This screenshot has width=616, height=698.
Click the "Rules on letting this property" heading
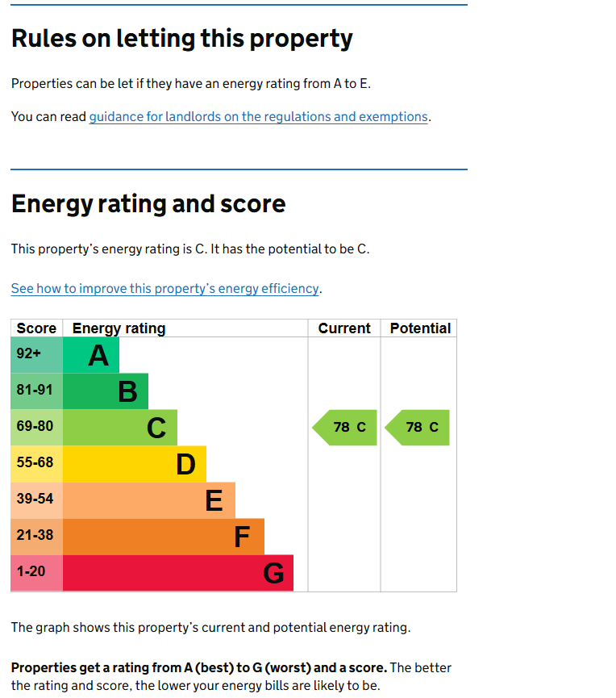point(182,39)
